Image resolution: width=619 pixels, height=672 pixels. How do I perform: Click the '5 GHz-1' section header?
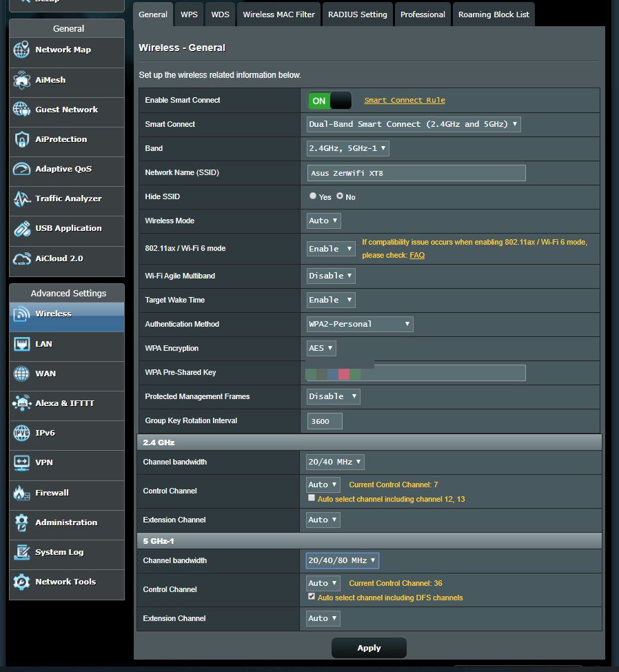pos(369,541)
